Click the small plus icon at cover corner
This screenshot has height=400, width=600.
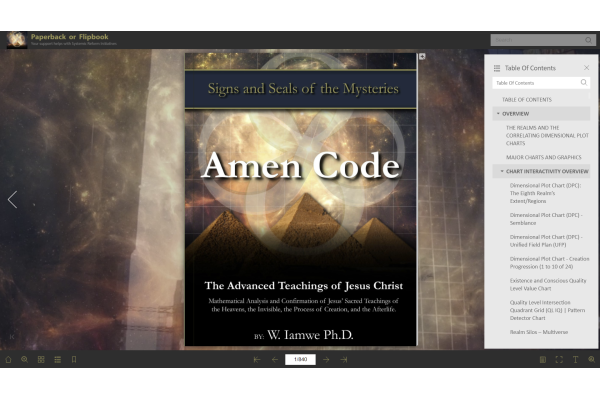tap(422, 56)
